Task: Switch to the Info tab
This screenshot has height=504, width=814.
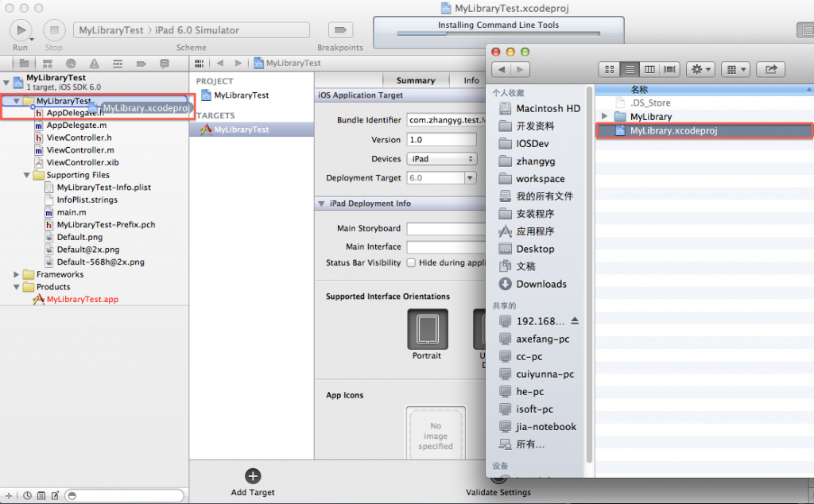Action: click(x=471, y=80)
